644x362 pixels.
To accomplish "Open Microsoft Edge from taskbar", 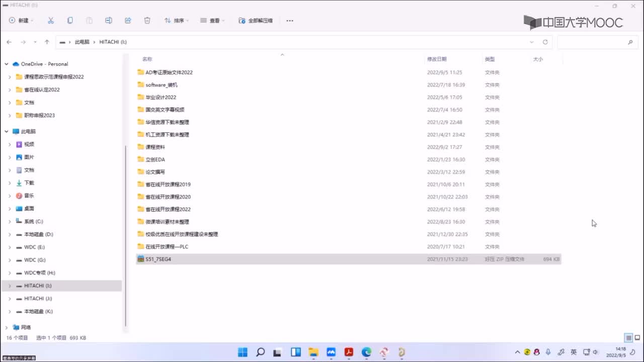I will click(366, 352).
